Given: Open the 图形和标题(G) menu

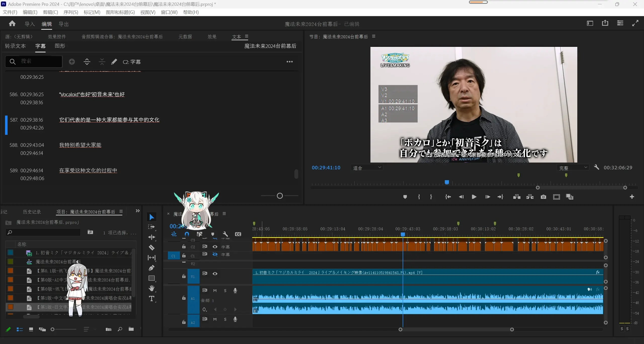Looking at the screenshot, I should tap(120, 12).
